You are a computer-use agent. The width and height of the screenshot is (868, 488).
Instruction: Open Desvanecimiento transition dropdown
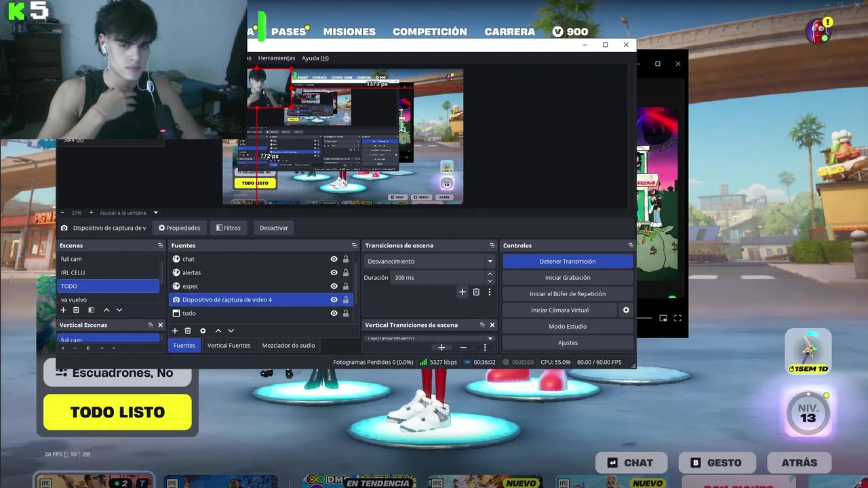430,261
